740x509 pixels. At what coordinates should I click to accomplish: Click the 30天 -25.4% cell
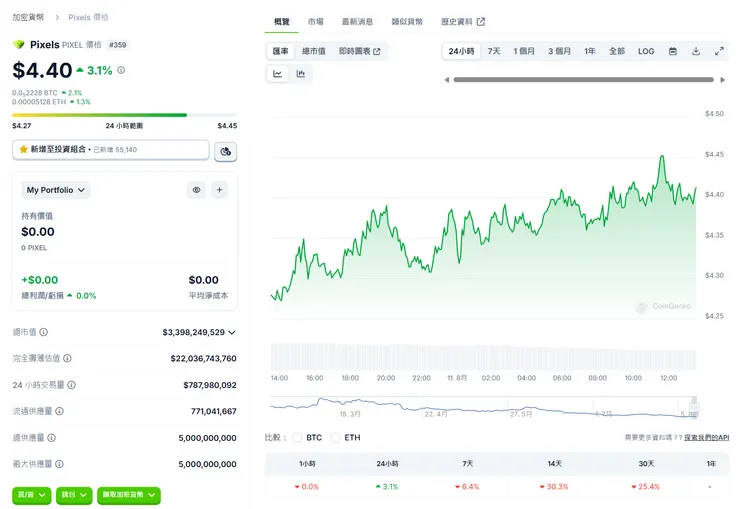click(647, 486)
